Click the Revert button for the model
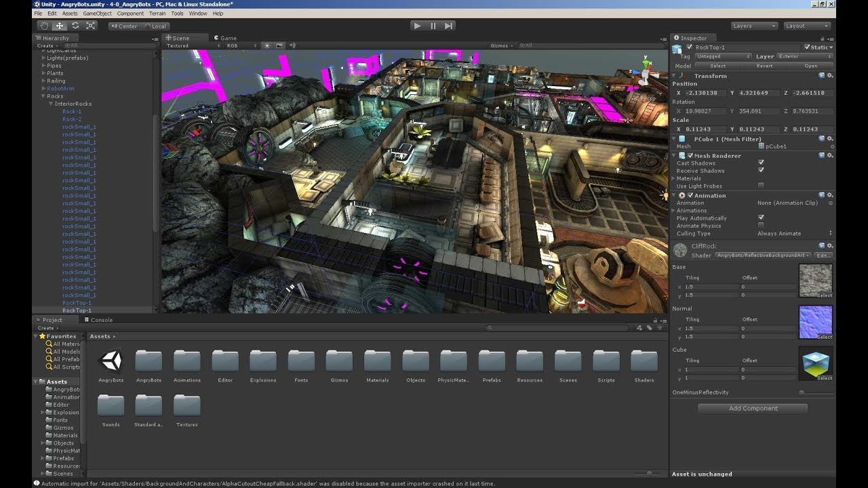The image size is (868, 488). click(764, 66)
